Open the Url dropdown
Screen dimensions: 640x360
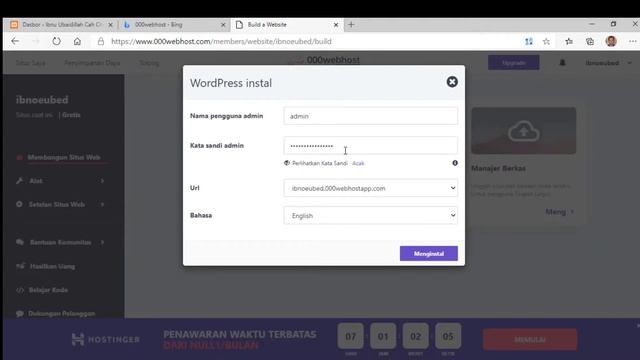pyautogui.click(x=371, y=188)
